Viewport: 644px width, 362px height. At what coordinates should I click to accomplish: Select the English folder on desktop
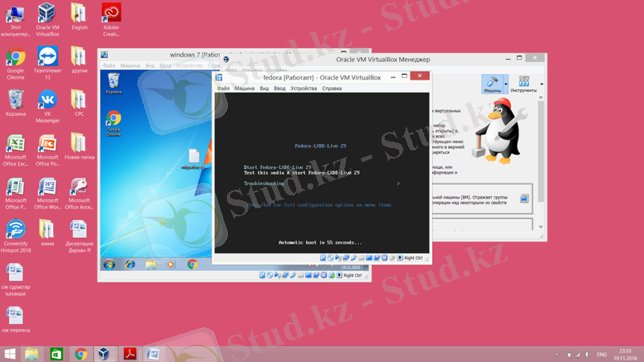point(79,17)
